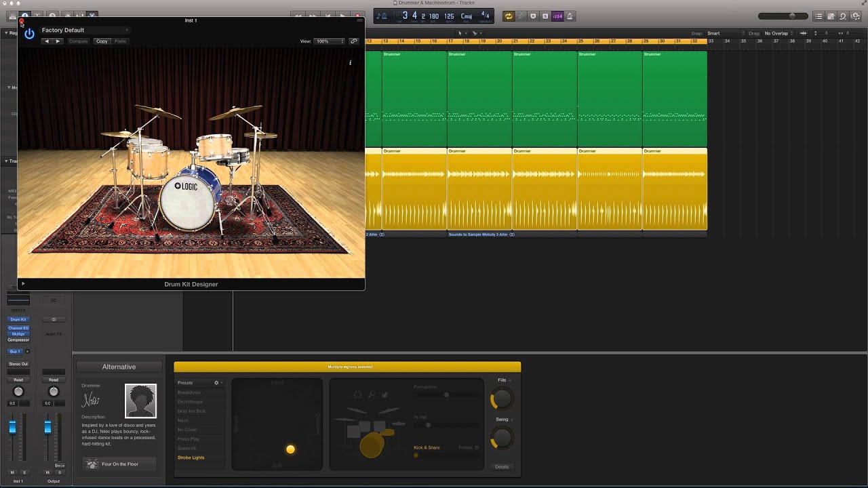The height and width of the screenshot is (488, 868).
Task: Open the Four On the Floor kit selector
Action: tap(119, 464)
